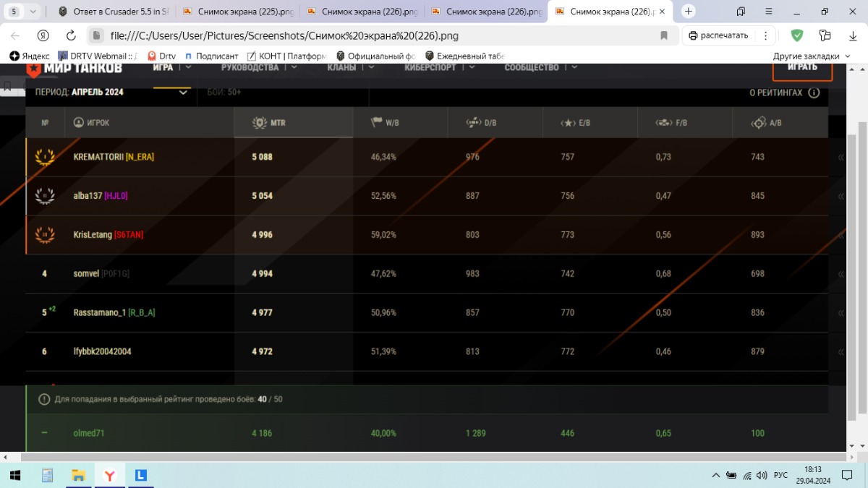Switch to Снимок экрана (225).png tab
Image resolution: width=868 pixels, height=488 pixels.
tap(237, 12)
